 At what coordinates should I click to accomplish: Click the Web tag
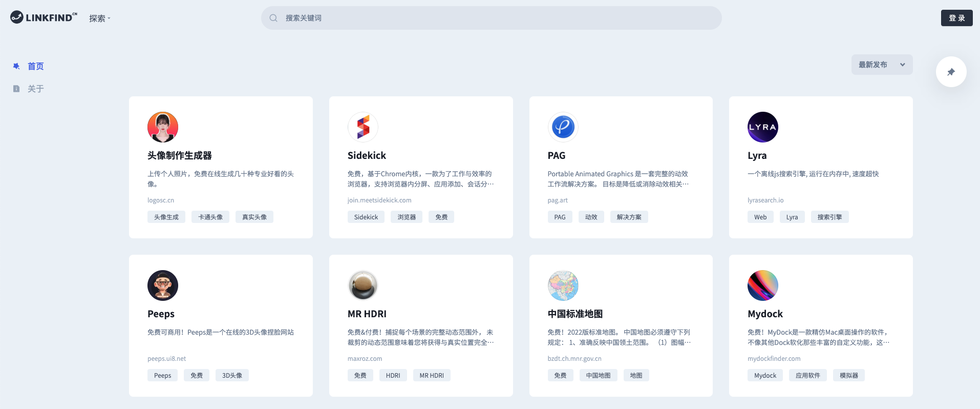pos(760,217)
